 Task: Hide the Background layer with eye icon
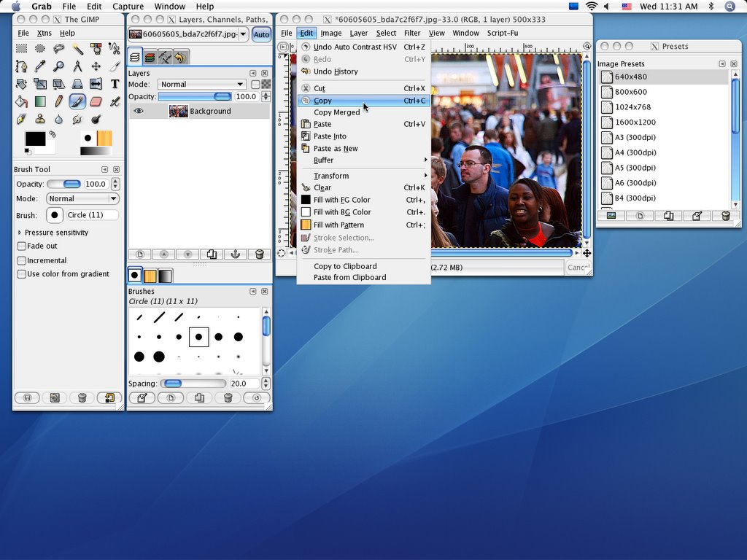pyautogui.click(x=138, y=112)
